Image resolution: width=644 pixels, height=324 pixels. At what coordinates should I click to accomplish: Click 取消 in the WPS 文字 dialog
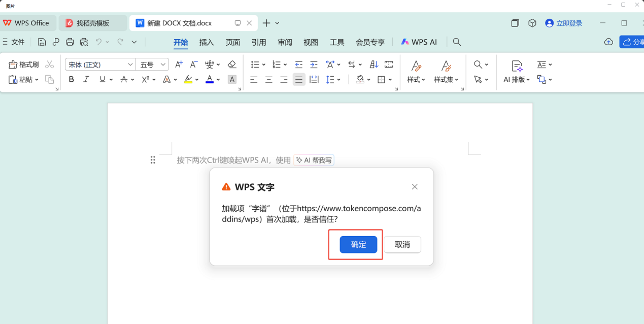[402, 244]
